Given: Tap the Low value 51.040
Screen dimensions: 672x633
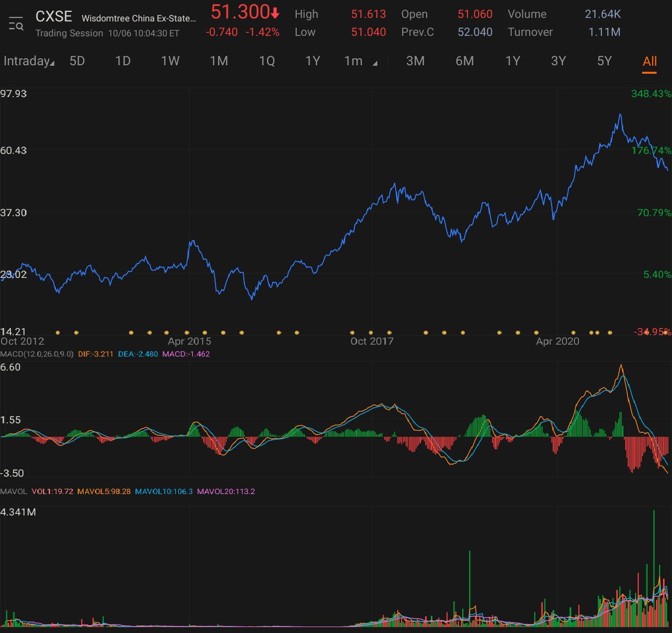Looking at the screenshot, I should coord(368,32).
